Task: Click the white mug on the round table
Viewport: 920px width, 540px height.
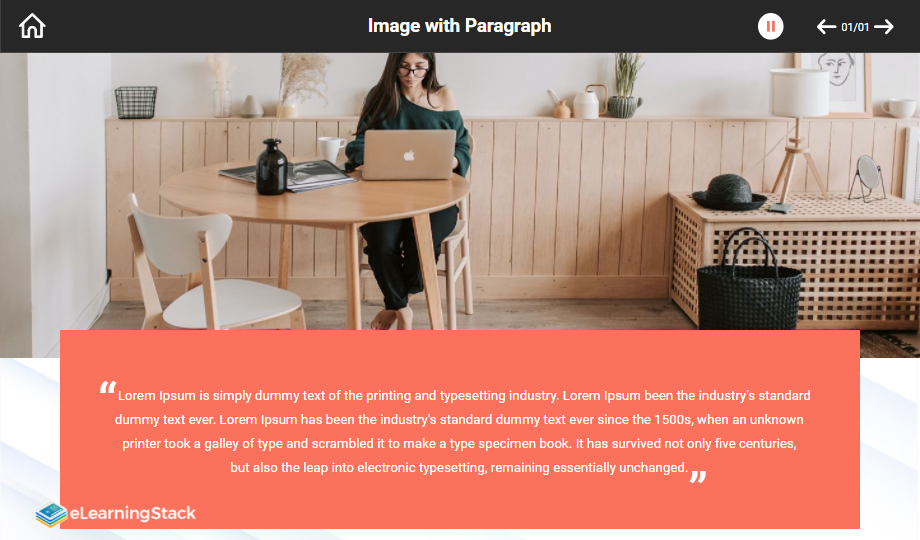Action: coord(332,149)
